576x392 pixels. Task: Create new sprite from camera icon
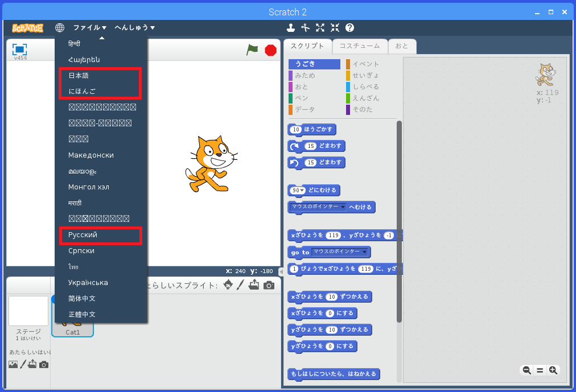click(x=269, y=285)
